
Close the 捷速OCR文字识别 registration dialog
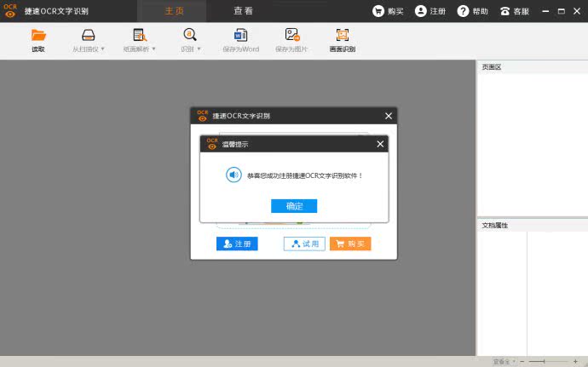pos(389,116)
